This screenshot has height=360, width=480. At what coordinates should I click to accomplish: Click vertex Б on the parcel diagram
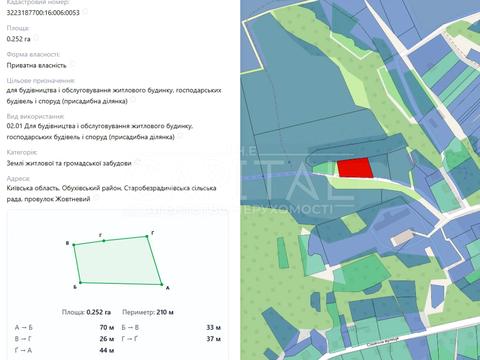pyautogui.click(x=80, y=283)
